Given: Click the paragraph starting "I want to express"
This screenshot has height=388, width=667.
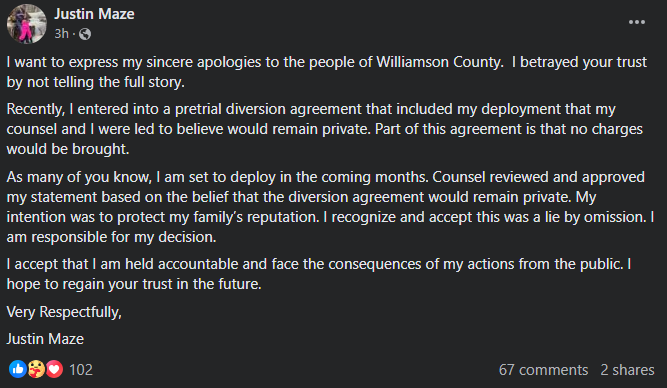Looking at the screenshot, I should pyautogui.click(x=327, y=72).
